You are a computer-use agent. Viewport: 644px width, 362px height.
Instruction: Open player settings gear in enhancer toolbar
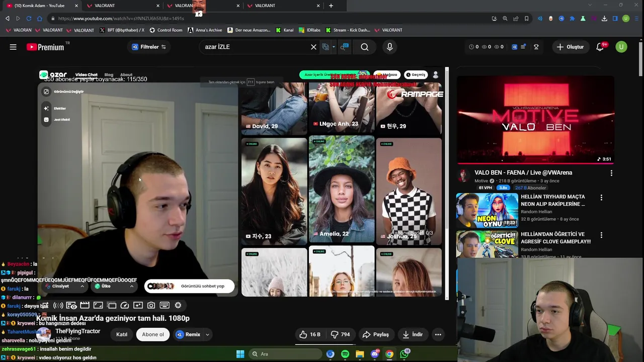[x=178, y=305]
